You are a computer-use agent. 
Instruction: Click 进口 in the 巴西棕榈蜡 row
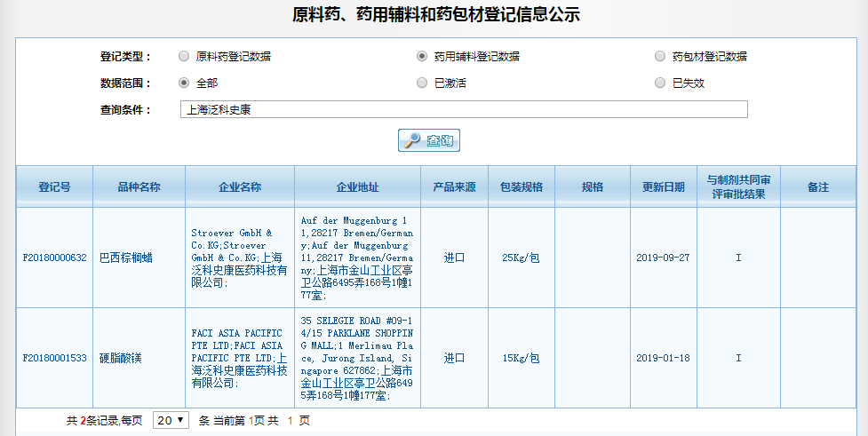coord(454,258)
